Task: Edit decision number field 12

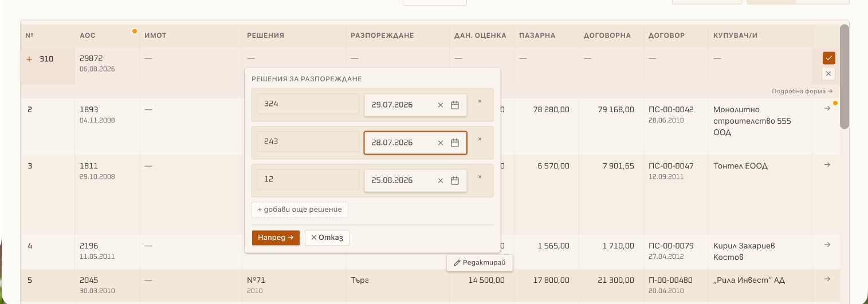Action: pyautogui.click(x=308, y=180)
